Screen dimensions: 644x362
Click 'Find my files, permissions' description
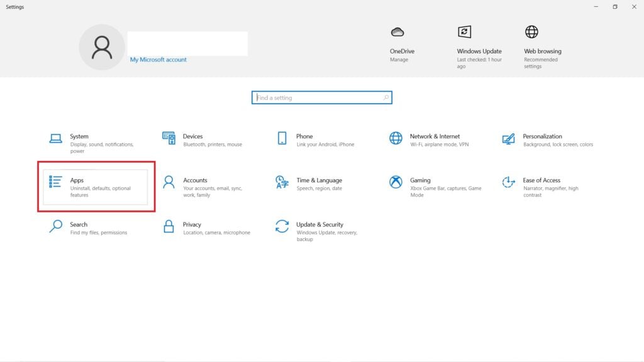(x=99, y=233)
